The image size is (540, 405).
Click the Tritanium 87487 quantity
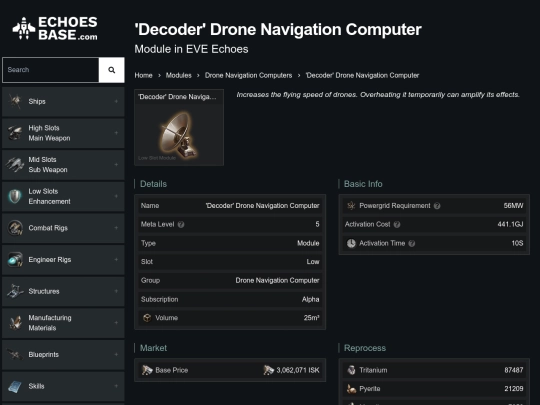pos(514,370)
